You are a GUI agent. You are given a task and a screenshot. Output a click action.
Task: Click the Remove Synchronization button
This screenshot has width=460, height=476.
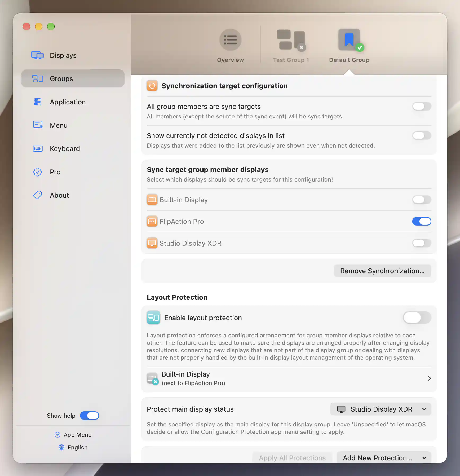tap(382, 271)
